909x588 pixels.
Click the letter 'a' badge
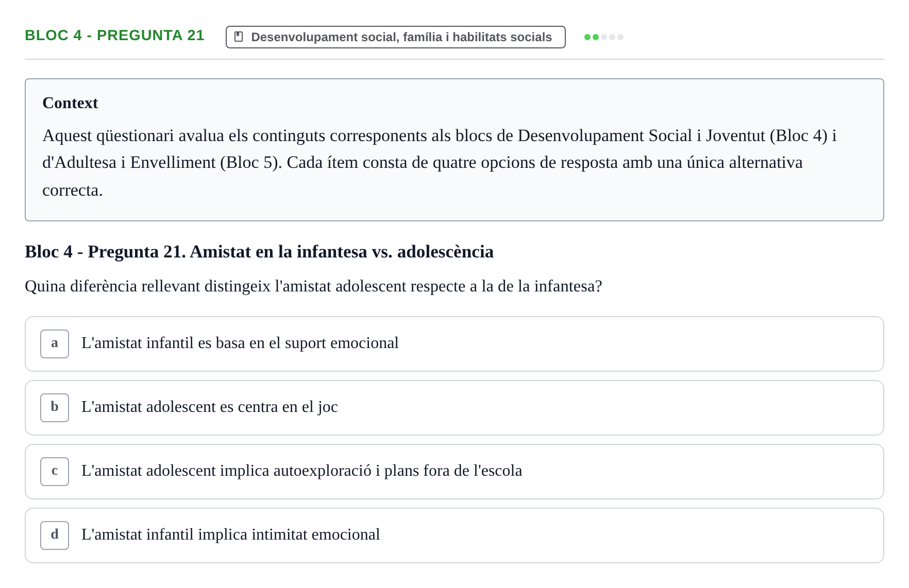[x=55, y=344]
